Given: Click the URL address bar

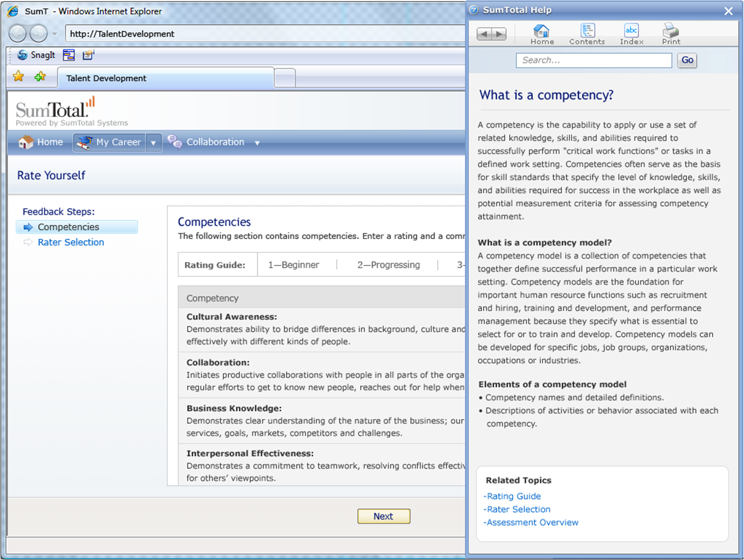Looking at the screenshot, I should (265, 34).
